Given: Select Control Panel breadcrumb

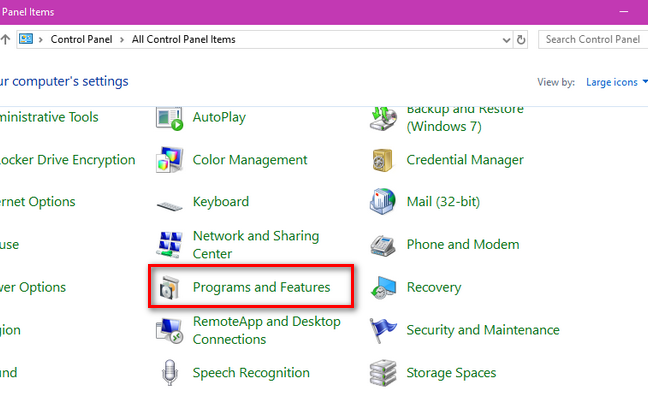Looking at the screenshot, I should tap(81, 39).
